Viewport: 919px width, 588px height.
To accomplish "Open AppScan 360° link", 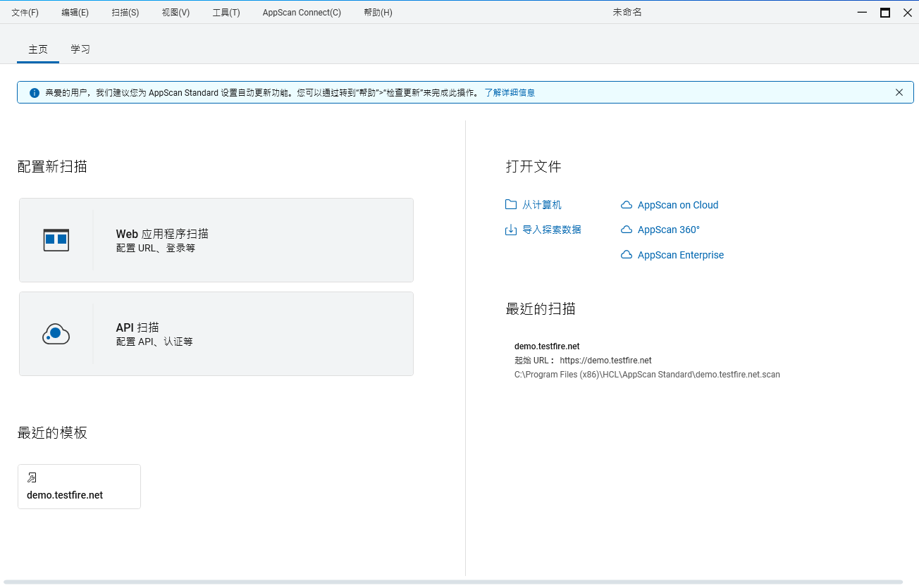I will (669, 230).
